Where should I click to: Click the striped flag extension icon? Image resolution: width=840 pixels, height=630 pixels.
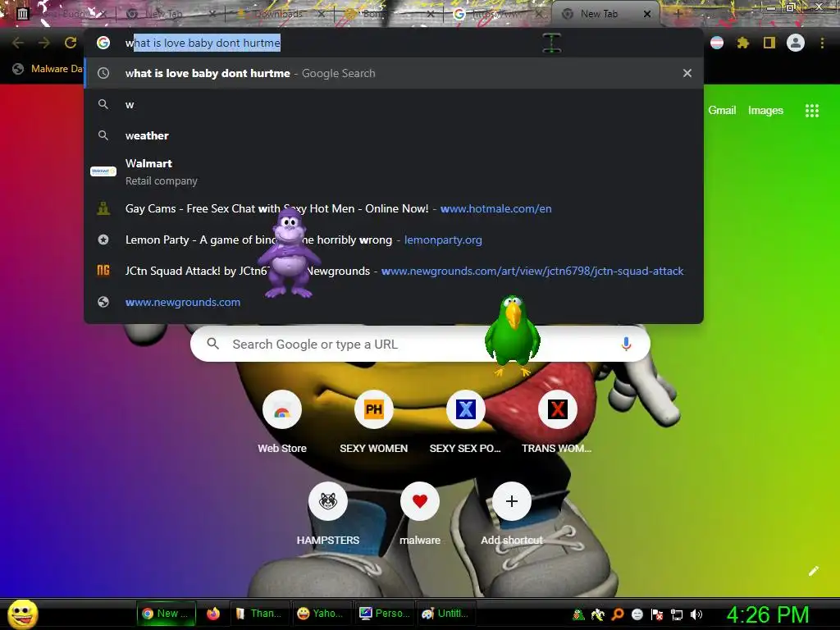click(x=717, y=43)
